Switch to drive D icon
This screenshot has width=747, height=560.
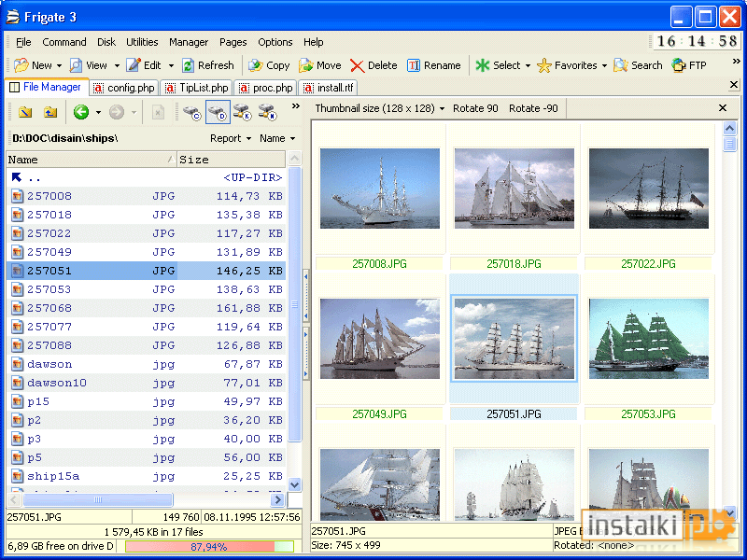tap(218, 113)
